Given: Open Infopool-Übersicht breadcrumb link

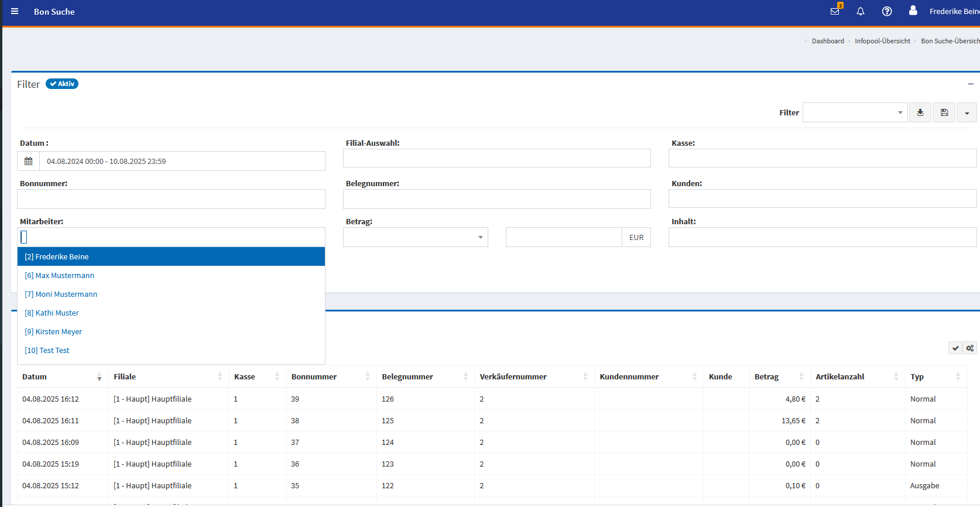Looking at the screenshot, I should coord(882,41).
